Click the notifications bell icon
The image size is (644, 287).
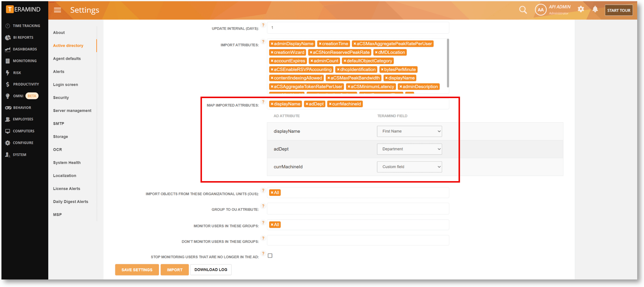595,10
